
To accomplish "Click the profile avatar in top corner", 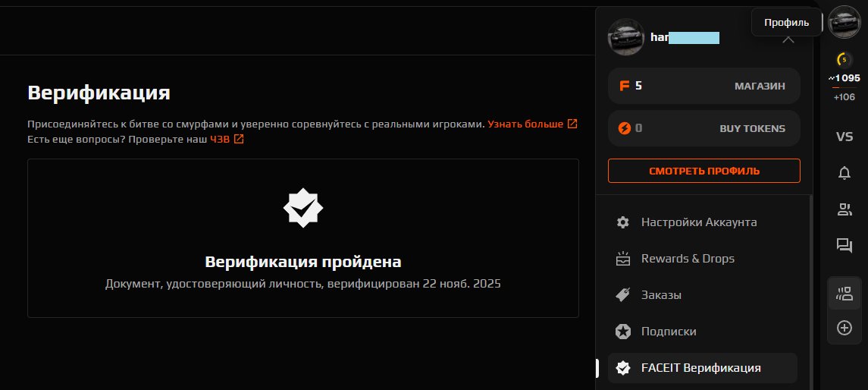I will pyautogui.click(x=844, y=22).
